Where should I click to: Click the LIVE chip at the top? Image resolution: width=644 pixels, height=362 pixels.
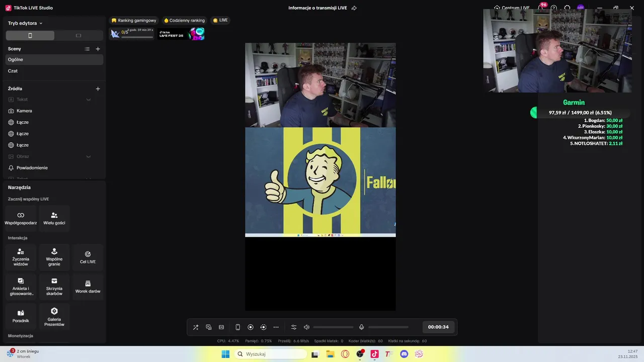pyautogui.click(x=220, y=20)
